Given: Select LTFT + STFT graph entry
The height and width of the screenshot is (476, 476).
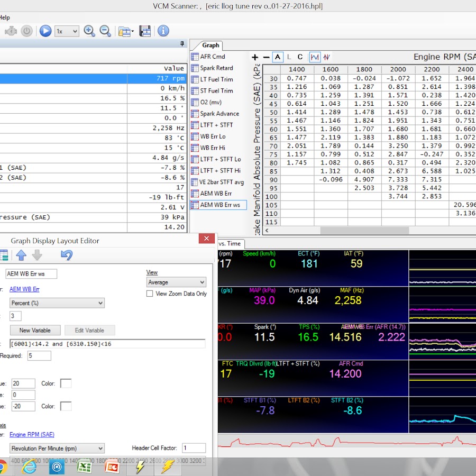Looking at the screenshot, I should [x=216, y=125].
